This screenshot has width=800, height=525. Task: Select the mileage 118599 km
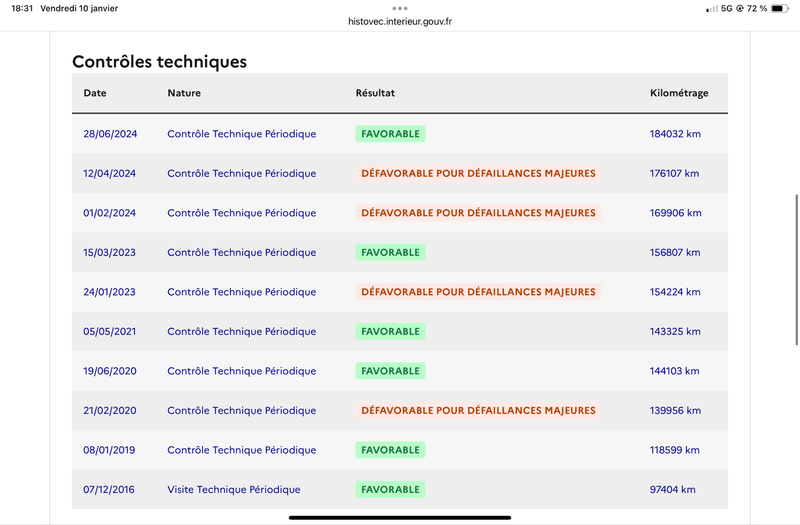click(674, 450)
